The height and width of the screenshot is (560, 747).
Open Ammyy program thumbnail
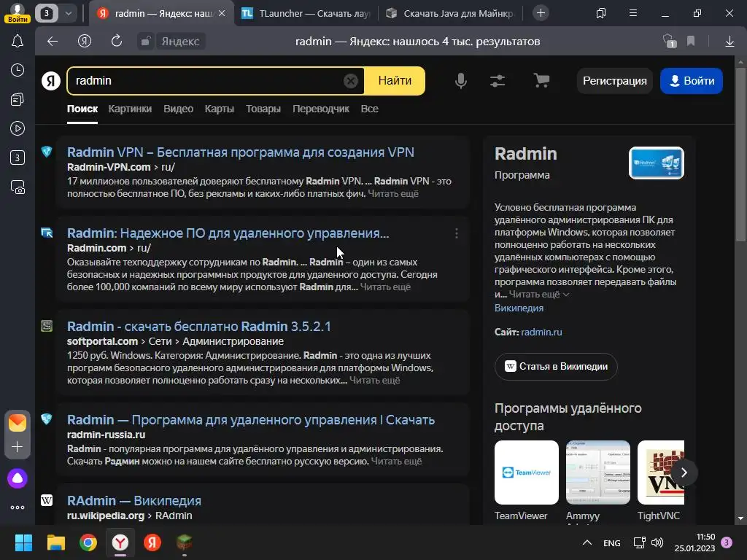coord(598,472)
